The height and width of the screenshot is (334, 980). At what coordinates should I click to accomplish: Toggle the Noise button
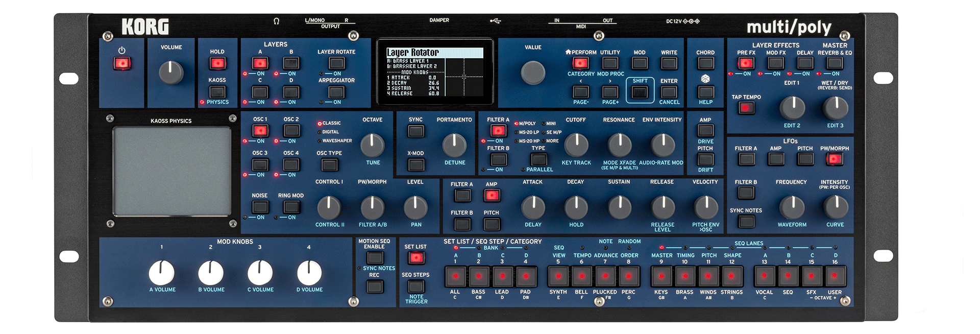pyautogui.click(x=260, y=207)
